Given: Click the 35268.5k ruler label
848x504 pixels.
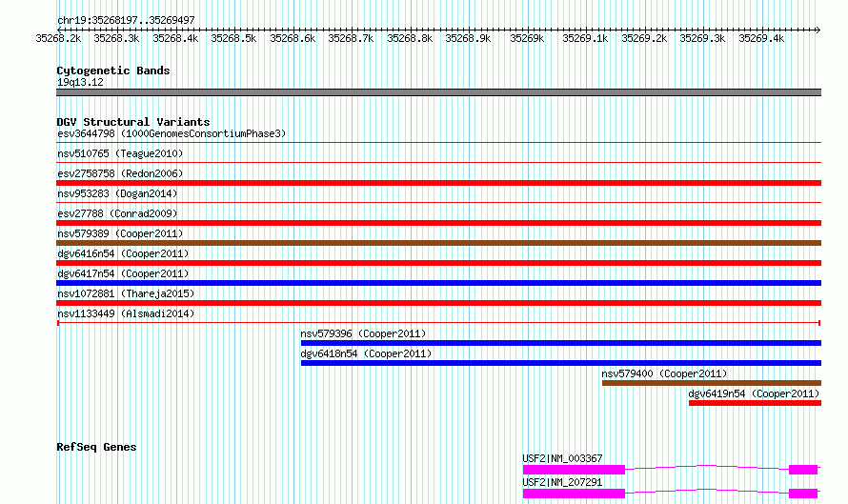Looking at the screenshot, I should [233, 38].
